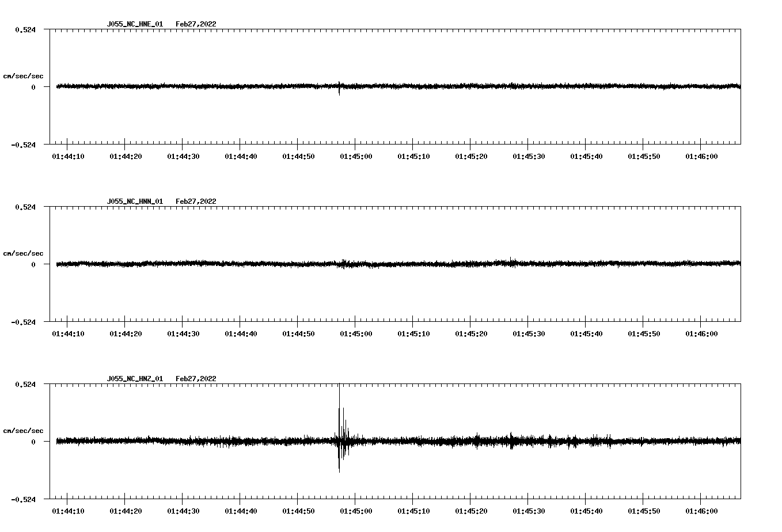This screenshot has width=782, height=532.
Task: Click 01:45:20 time label under HNE plot
Action: click(471, 157)
